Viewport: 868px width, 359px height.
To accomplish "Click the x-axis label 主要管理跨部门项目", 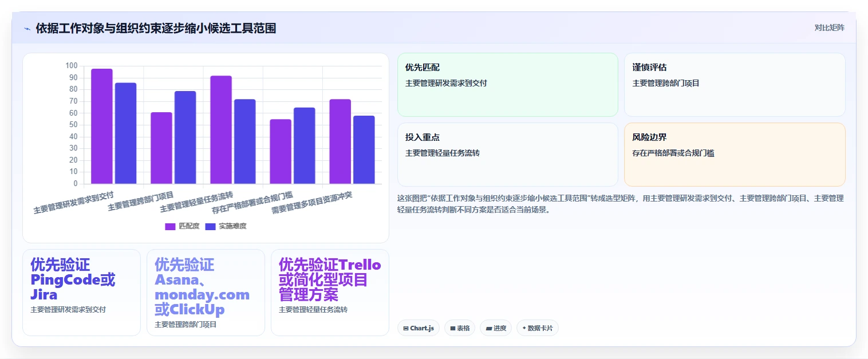I will (x=141, y=201).
